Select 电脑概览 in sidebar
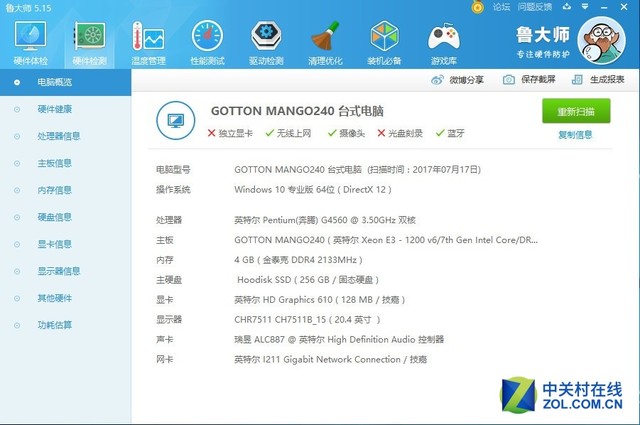 click(x=65, y=82)
